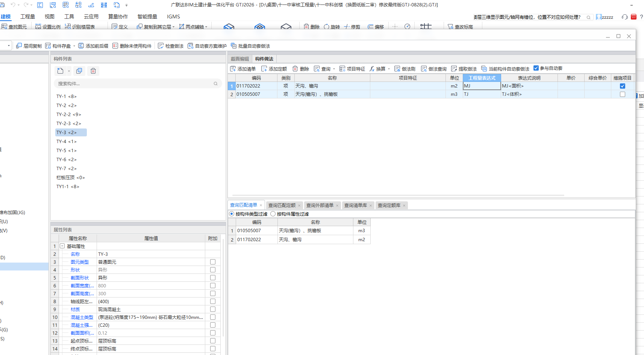Open the 云应用 ribbon tab
Screen dimensions: 644x355
coord(91,17)
